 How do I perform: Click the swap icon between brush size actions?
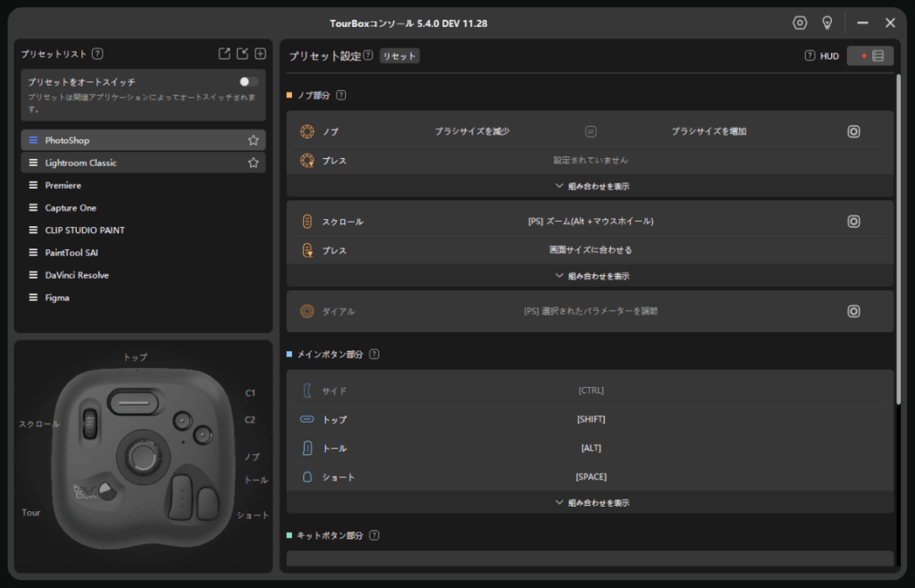coord(591,132)
